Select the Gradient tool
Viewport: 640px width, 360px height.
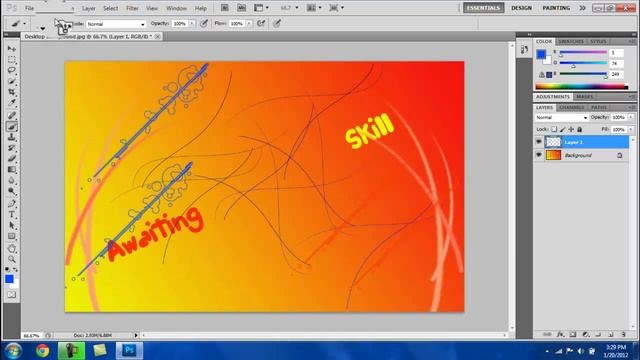[11, 170]
